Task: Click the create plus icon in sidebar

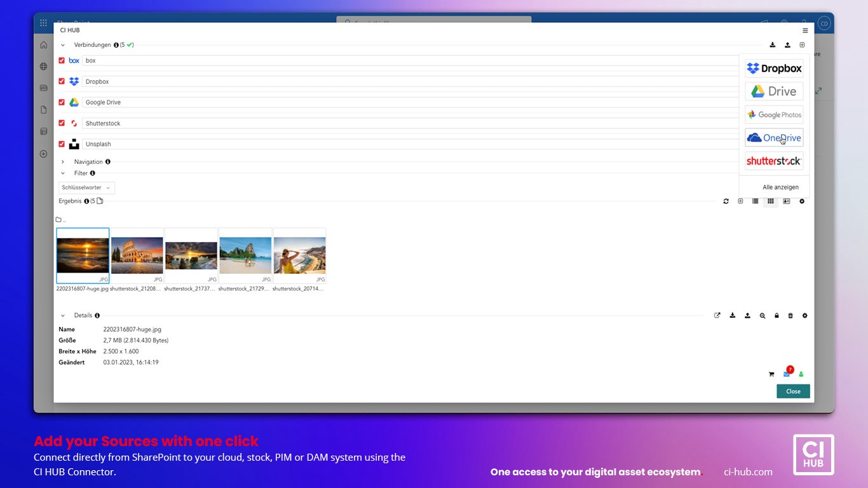Action: (44, 154)
